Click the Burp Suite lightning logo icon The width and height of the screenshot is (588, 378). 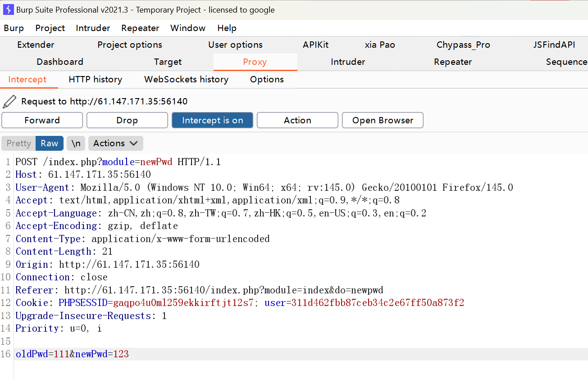coord(9,9)
